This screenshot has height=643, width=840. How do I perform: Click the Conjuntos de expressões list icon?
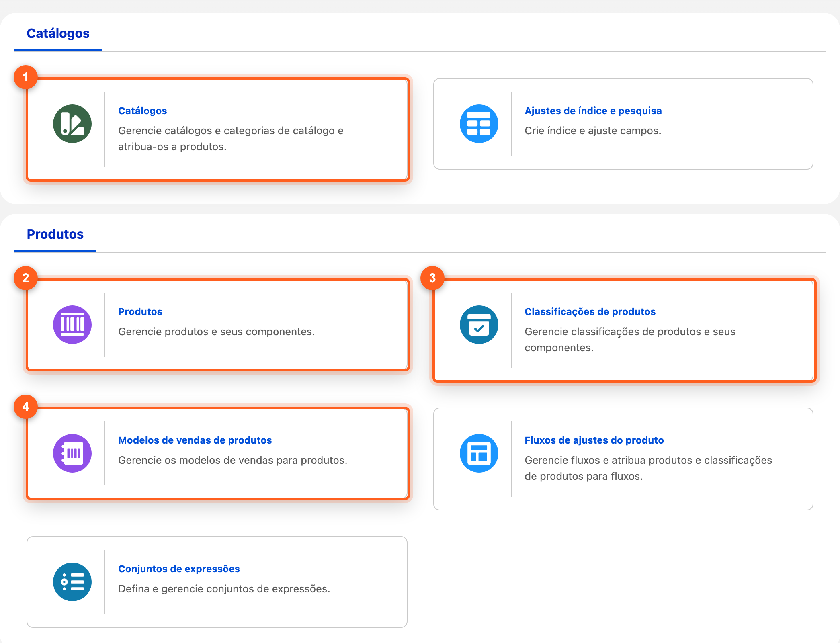(72, 582)
